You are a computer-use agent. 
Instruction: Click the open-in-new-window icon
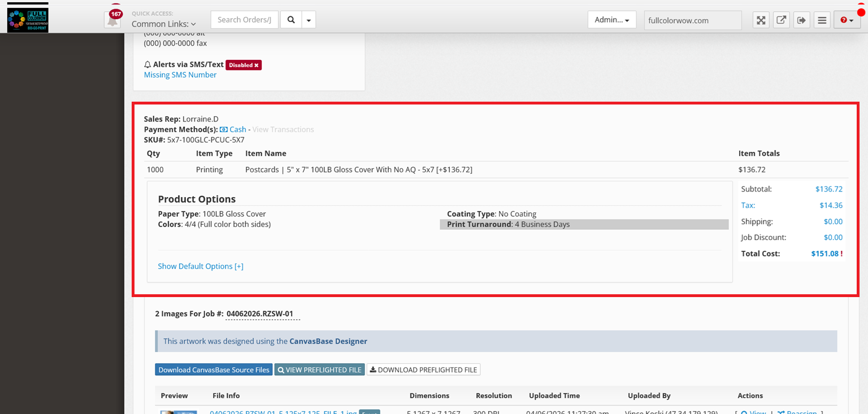[x=781, y=20]
